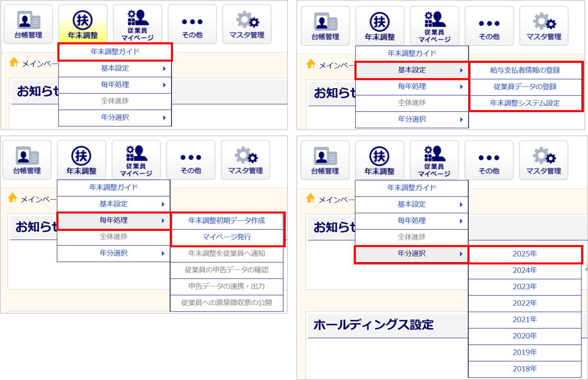The height and width of the screenshot is (380, 588).
Task: Open 従業員マイページ icon in top-left panel
Action: (x=138, y=24)
